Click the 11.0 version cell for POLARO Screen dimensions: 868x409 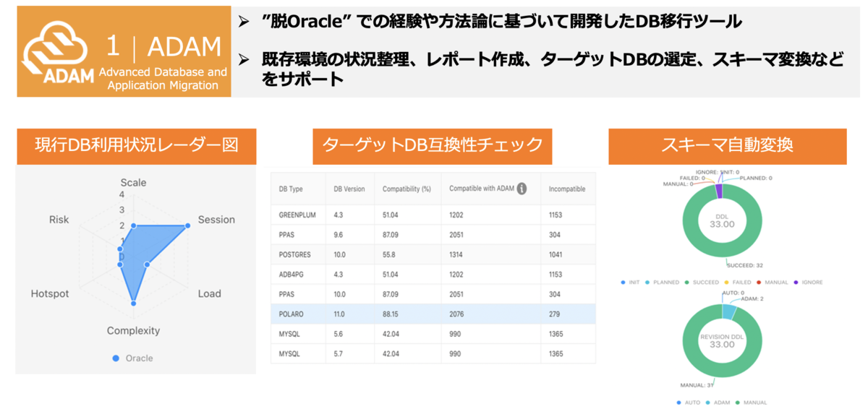pyautogui.click(x=340, y=314)
